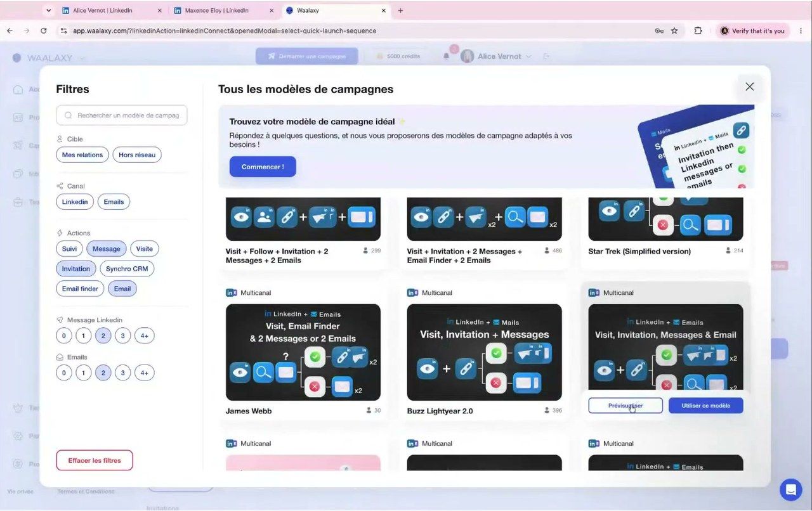The width and height of the screenshot is (812, 511).
Task: Deselect the Email action filter
Action: pyautogui.click(x=122, y=288)
